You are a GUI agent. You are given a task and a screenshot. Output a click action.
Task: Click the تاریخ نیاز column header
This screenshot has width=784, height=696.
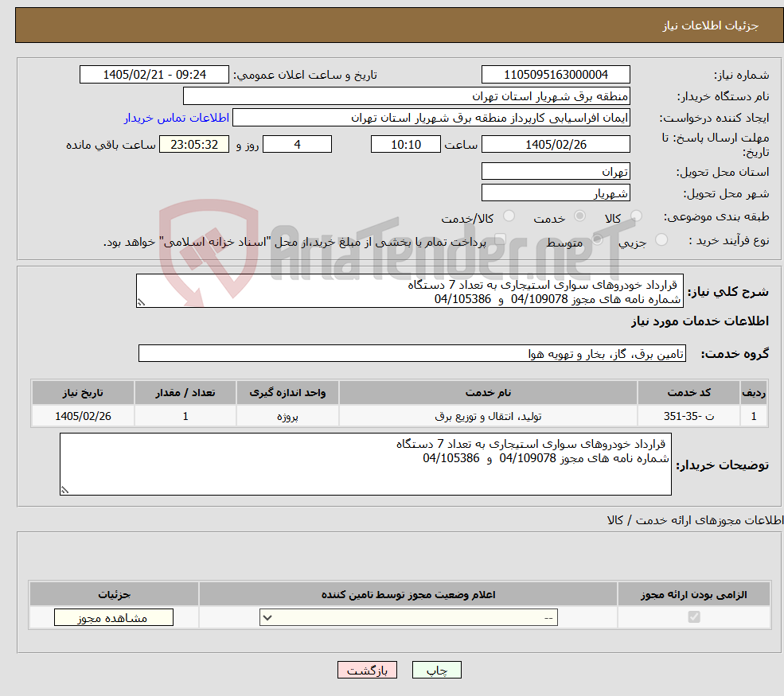pos(83,393)
